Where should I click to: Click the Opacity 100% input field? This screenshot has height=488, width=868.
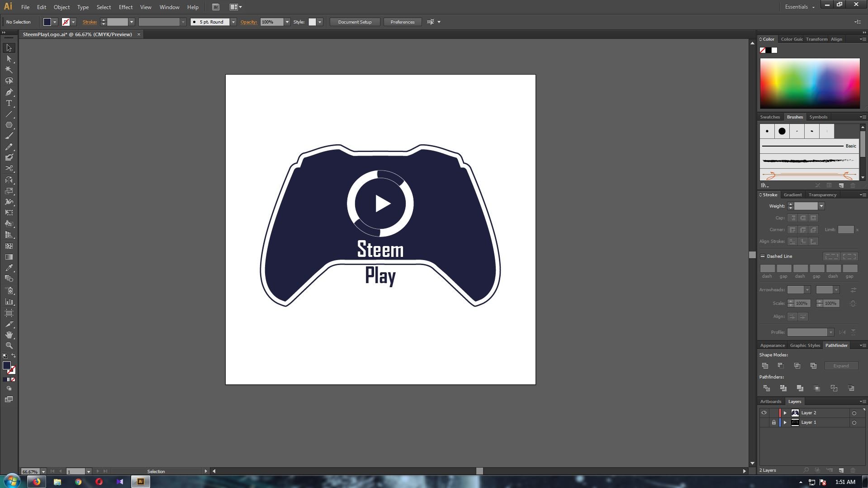(x=272, y=22)
